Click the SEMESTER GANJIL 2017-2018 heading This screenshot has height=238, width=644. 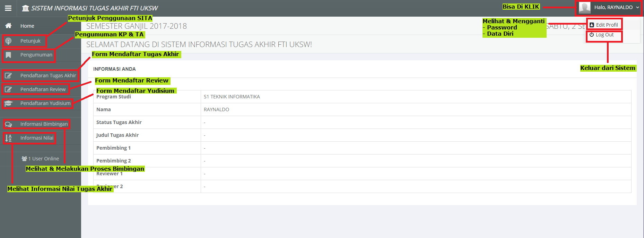tap(137, 26)
